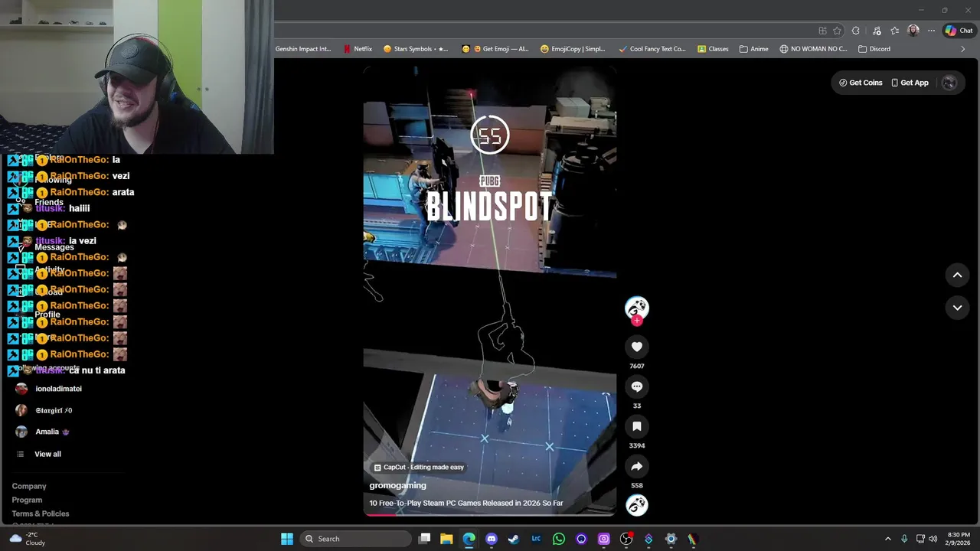The width and height of the screenshot is (980, 551).
Task: Open Copilot Chat button in Edge
Action: pyautogui.click(x=959, y=31)
